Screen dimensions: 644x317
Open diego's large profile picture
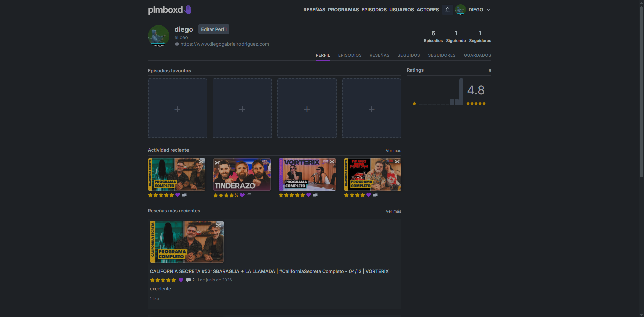(x=159, y=36)
